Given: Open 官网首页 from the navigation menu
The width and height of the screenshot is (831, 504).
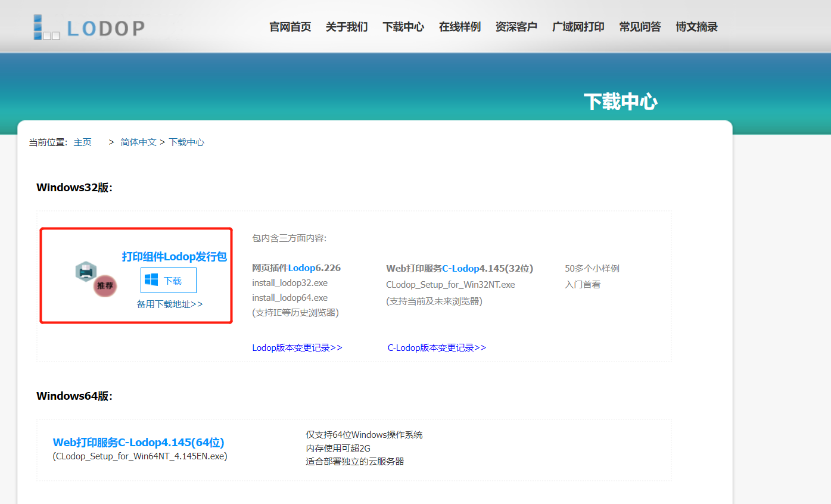Looking at the screenshot, I should pyautogui.click(x=290, y=27).
